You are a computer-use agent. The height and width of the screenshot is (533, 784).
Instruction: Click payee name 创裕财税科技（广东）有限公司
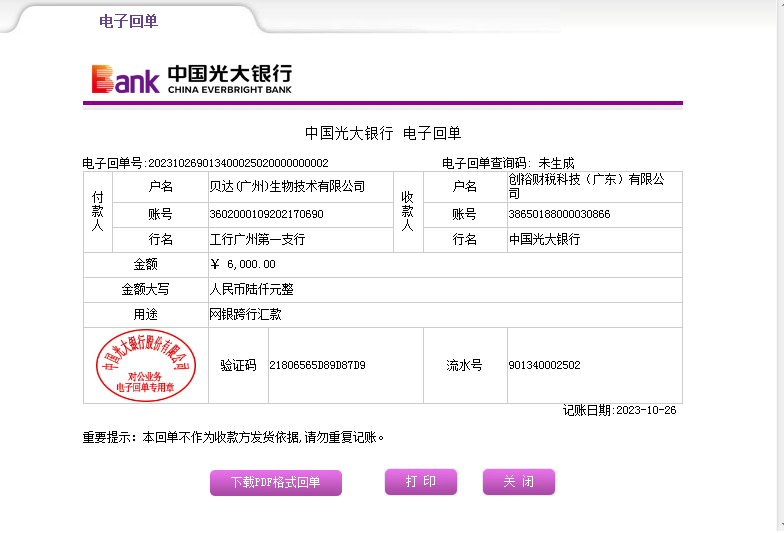[x=586, y=186]
